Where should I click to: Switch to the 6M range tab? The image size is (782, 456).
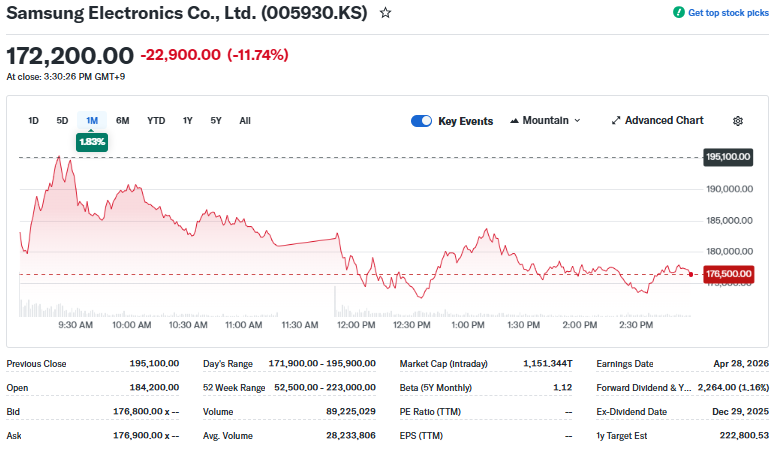[123, 121]
